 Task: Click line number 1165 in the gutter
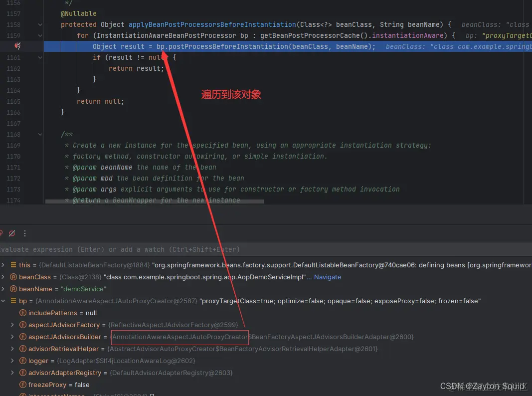pyautogui.click(x=13, y=101)
